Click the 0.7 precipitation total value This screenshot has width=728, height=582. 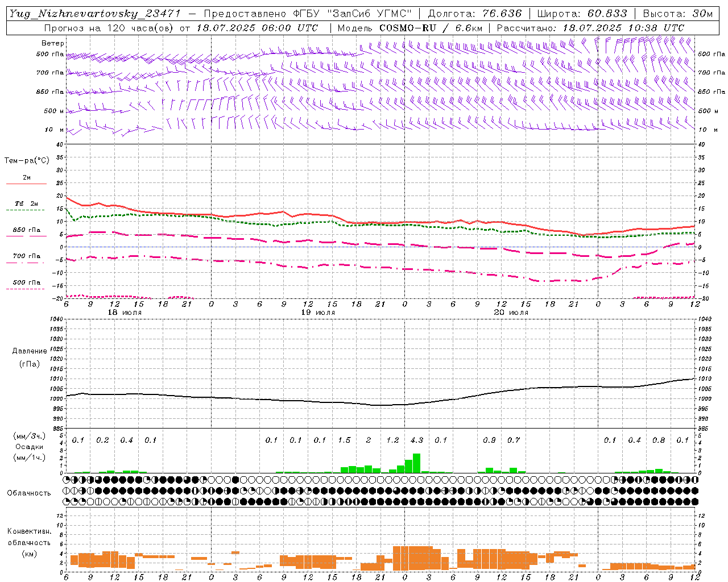[514, 440]
